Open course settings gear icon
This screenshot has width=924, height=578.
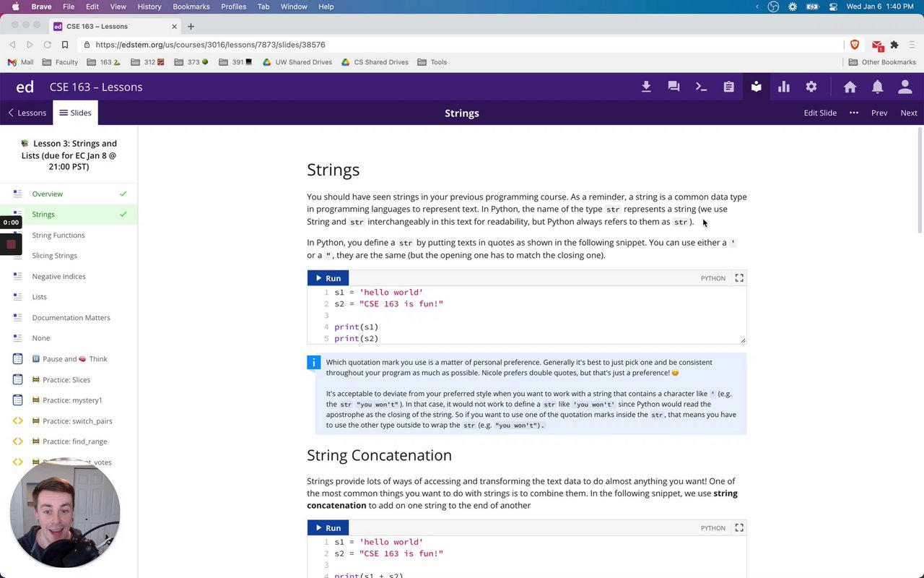tap(811, 87)
